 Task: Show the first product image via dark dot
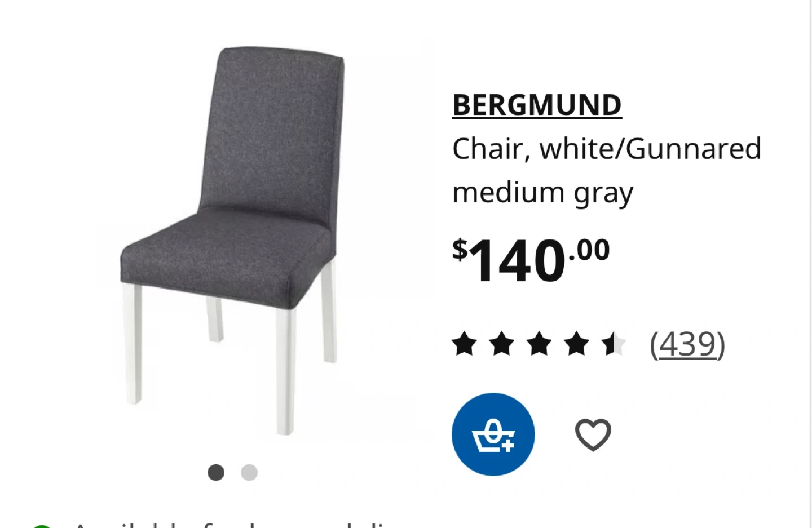[x=216, y=472]
